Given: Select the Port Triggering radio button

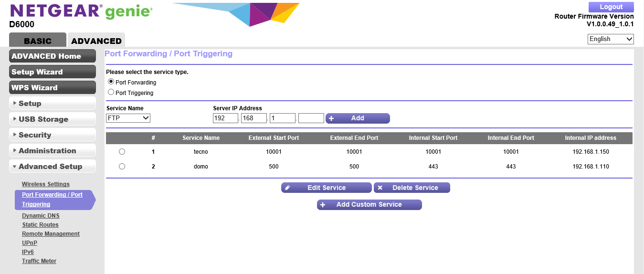Looking at the screenshot, I should click(x=111, y=92).
